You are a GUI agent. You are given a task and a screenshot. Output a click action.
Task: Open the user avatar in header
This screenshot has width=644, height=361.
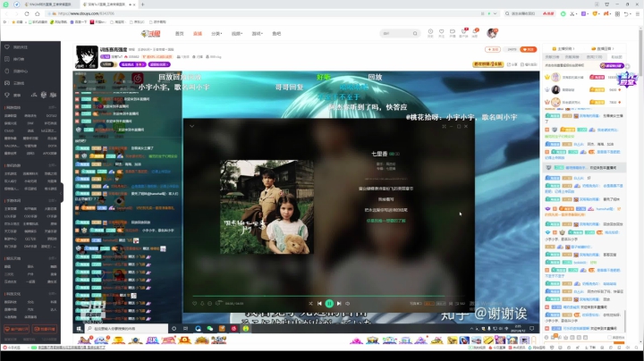coord(492,33)
